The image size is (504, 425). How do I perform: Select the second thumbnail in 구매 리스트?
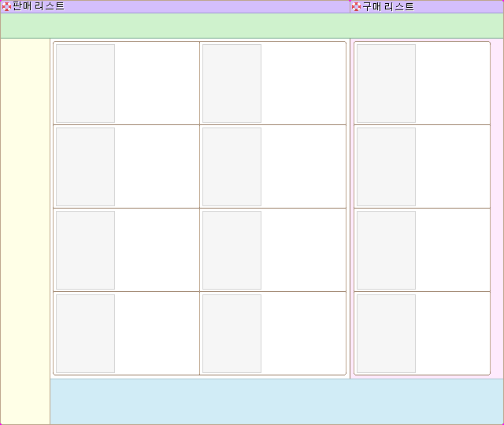(386, 167)
